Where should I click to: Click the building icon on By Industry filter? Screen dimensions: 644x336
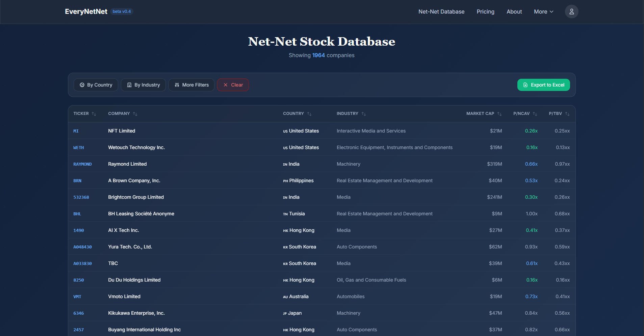[129, 85]
